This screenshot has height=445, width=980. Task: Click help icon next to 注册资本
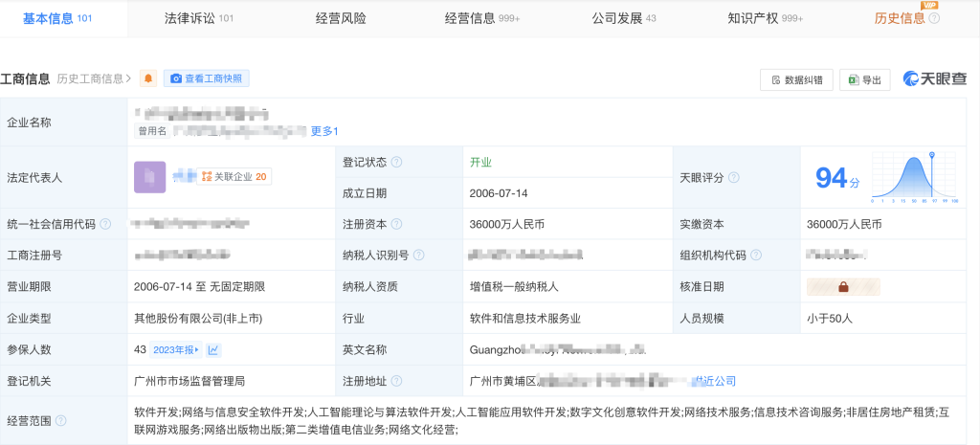(396, 224)
